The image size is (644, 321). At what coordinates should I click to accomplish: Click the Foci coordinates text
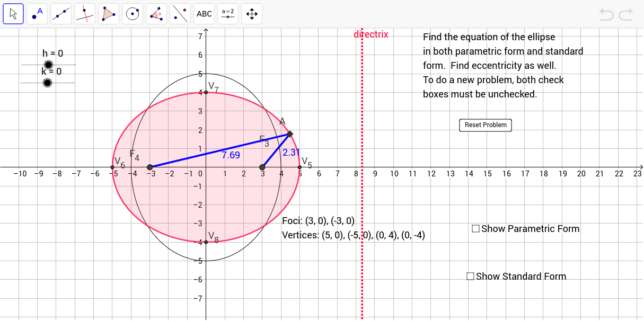pyautogui.click(x=318, y=221)
